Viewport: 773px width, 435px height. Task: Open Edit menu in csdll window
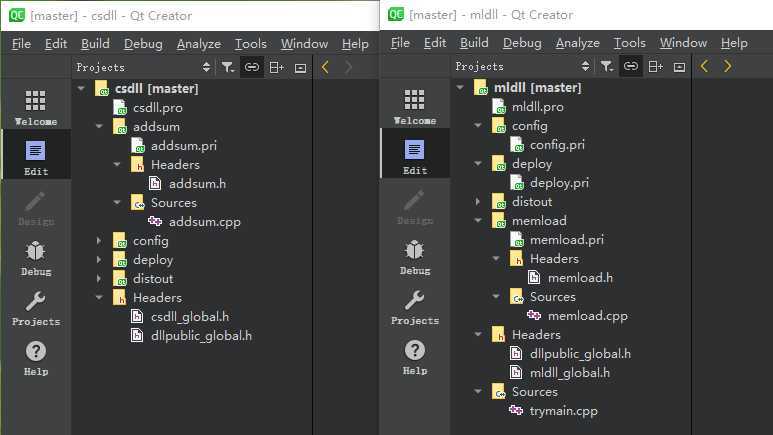[56, 44]
